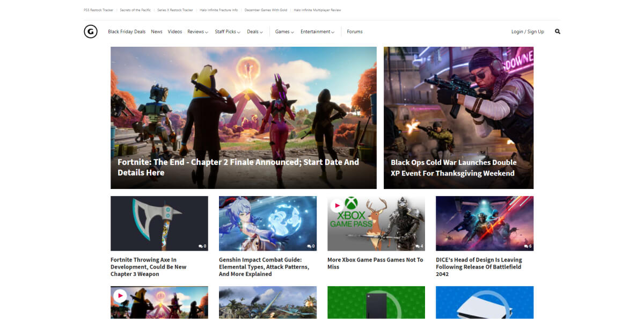Click the play icon on the bottom Fortnite video thumbnail

coord(121,295)
